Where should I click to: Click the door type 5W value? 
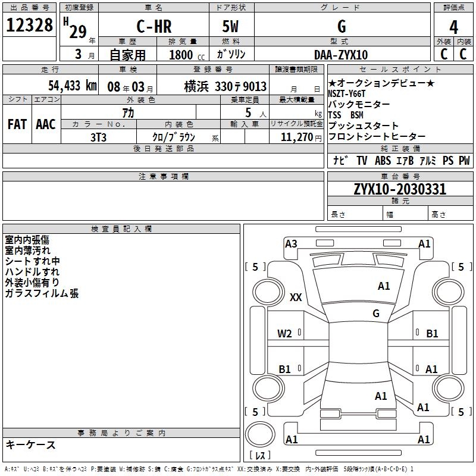pos(230,26)
